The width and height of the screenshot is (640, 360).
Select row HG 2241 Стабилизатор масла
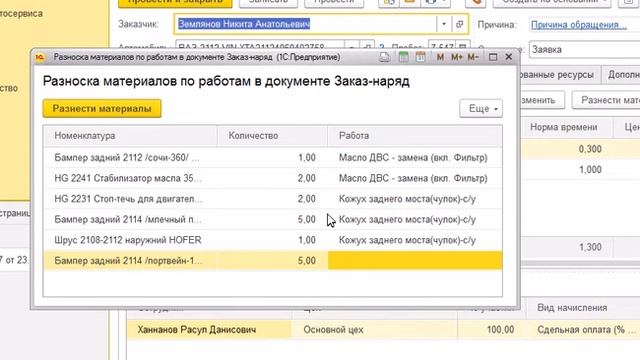click(273, 178)
